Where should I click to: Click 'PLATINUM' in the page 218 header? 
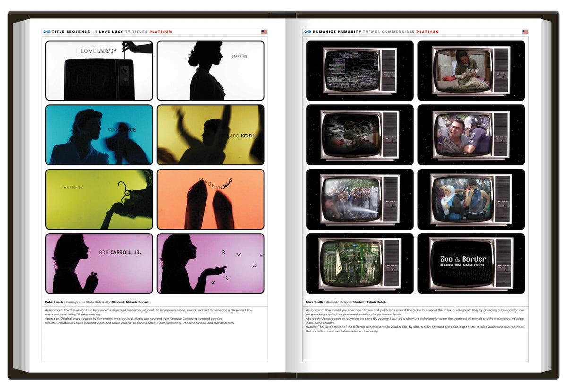pos(161,32)
